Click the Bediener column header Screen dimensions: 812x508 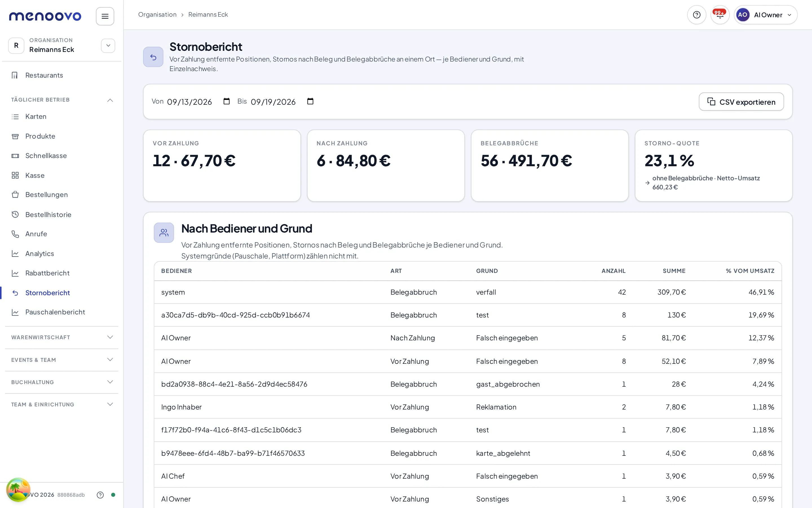pos(176,271)
